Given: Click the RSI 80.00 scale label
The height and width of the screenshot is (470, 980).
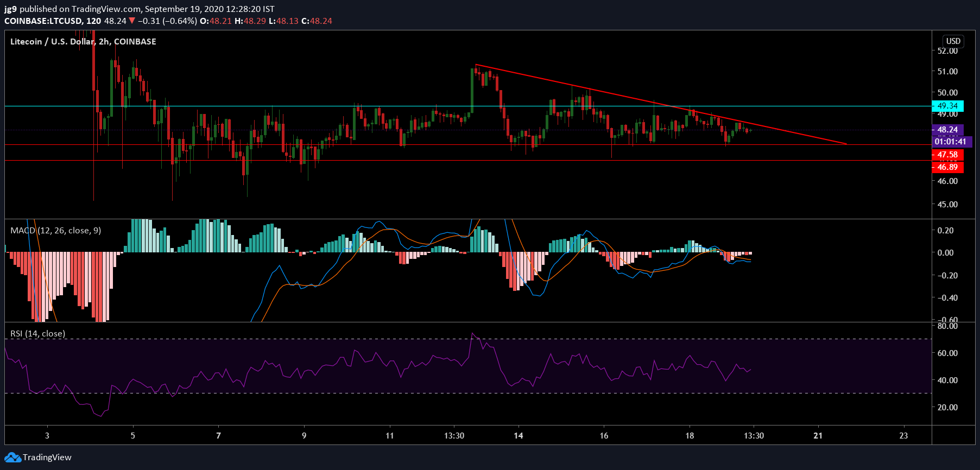Looking at the screenshot, I should point(947,326).
